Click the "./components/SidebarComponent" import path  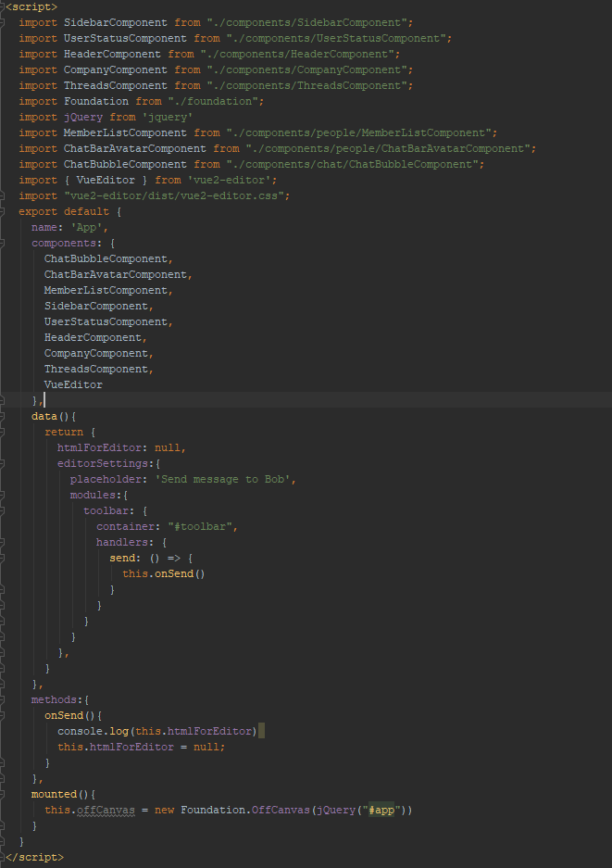(307, 23)
